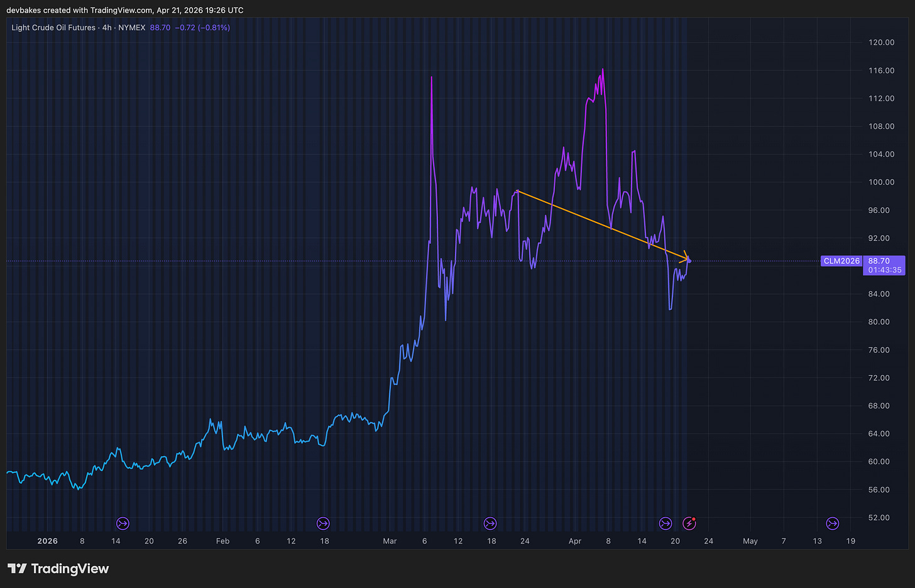Click the contract roll icon just before Apr 20
This screenshot has width=915, height=588.
666,523
